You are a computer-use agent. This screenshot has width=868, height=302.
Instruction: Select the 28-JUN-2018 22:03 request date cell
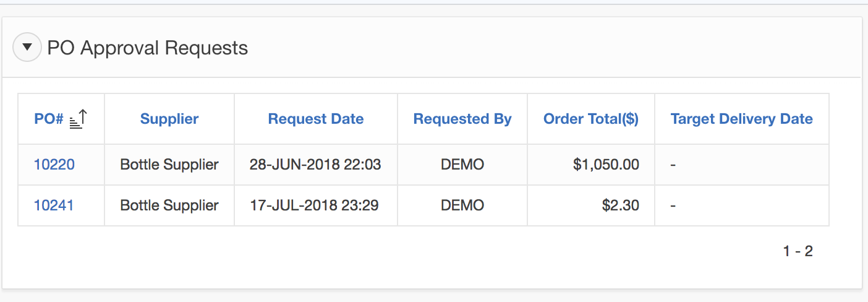click(315, 165)
